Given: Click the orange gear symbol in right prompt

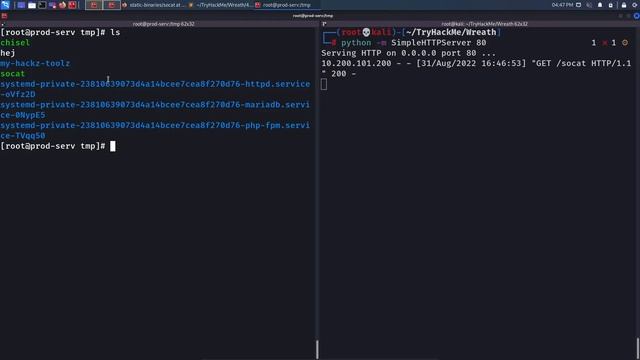Looking at the screenshot, I should pyautogui.click(x=625, y=42).
